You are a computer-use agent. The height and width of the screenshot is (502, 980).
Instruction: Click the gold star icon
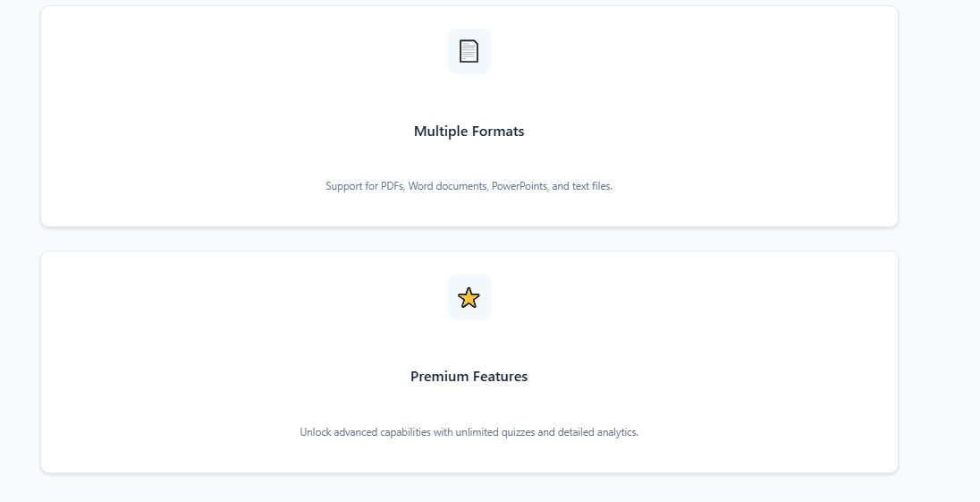(x=469, y=297)
